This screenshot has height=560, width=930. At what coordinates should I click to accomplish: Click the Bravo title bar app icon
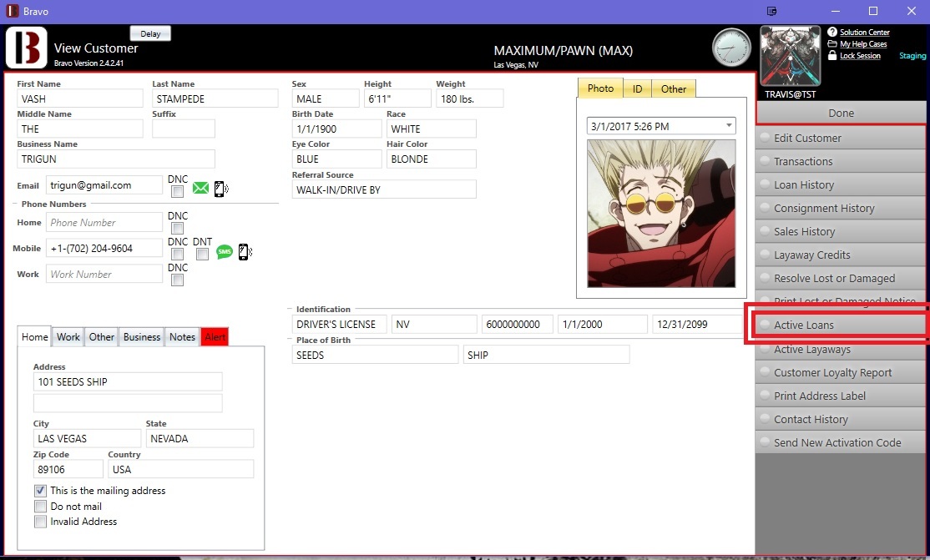[12, 12]
